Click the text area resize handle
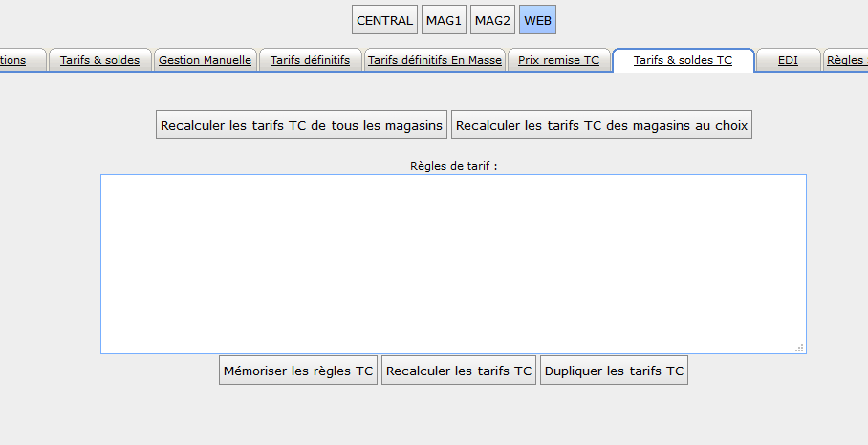This screenshot has height=445, width=868. [x=799, y=348]
